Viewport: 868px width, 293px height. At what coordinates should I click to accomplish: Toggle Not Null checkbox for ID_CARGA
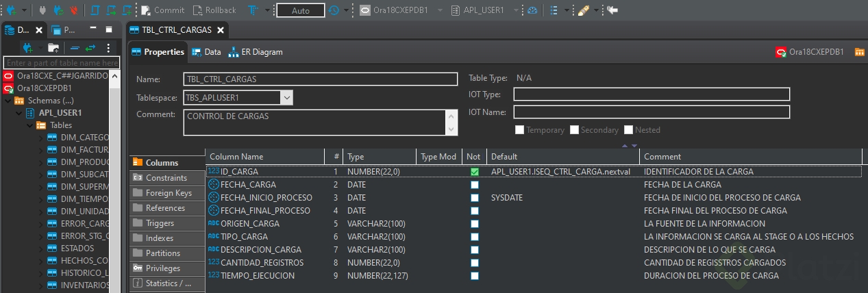pos(475,172)
